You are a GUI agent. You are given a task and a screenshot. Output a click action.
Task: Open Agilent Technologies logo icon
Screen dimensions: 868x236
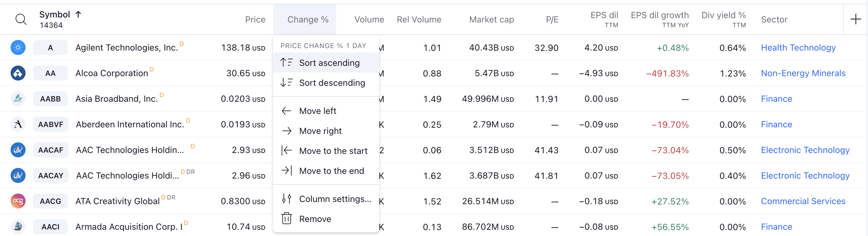(18, 47)
